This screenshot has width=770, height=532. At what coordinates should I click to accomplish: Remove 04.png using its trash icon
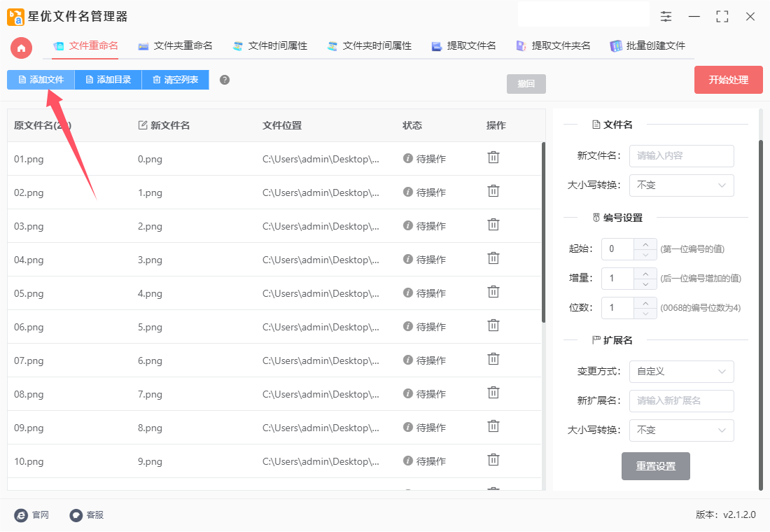(493, 258)
